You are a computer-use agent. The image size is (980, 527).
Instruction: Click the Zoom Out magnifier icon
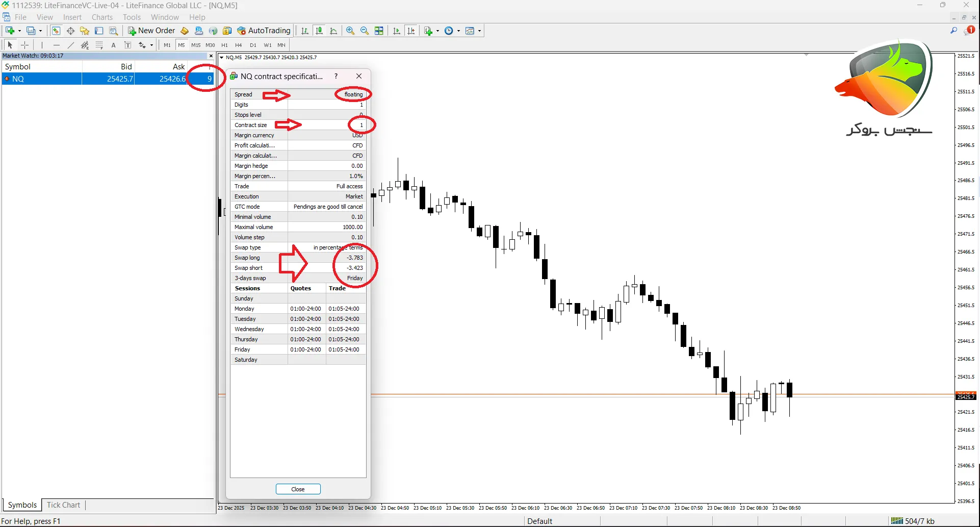365,31
